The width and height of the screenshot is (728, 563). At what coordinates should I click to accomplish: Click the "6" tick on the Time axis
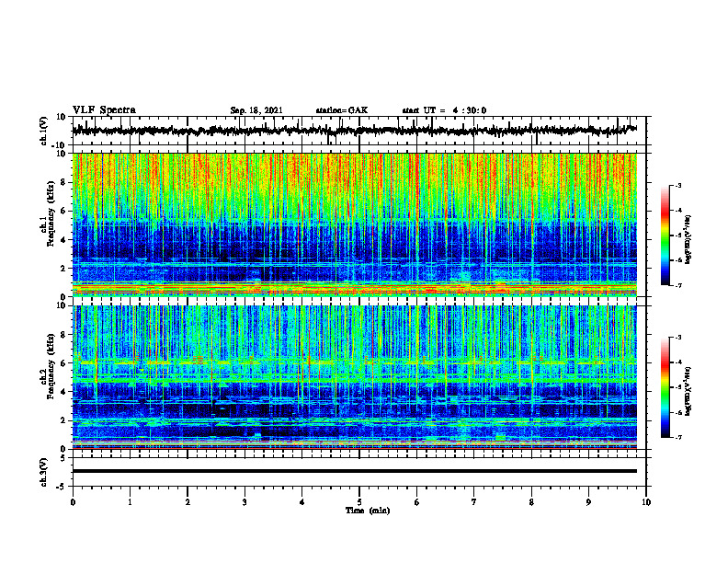[417, 502]
